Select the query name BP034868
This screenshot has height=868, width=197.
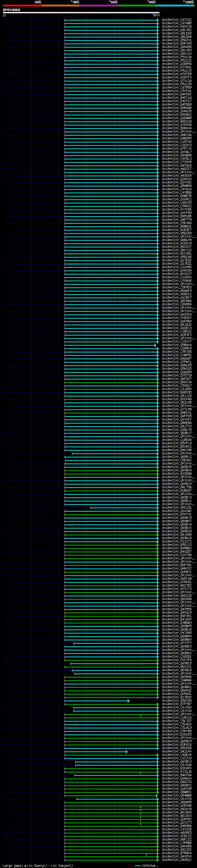(11, 10)
